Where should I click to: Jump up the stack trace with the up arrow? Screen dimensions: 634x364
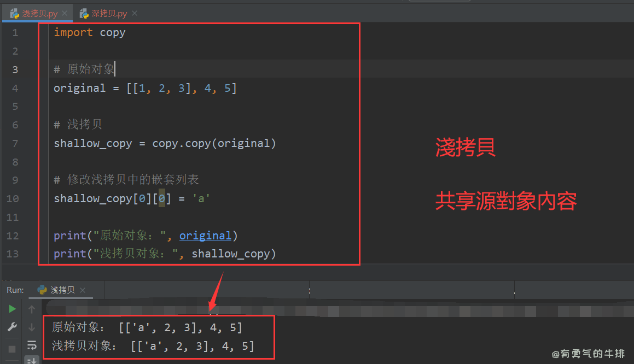31,308
